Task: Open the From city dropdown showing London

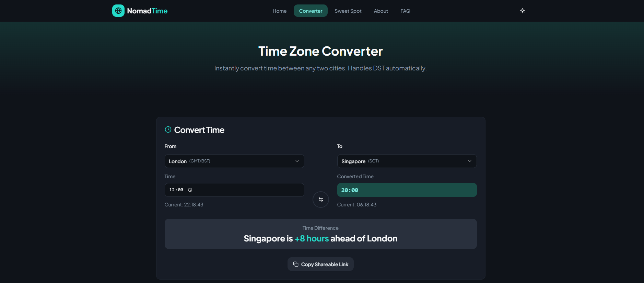Action: [234, 161]
